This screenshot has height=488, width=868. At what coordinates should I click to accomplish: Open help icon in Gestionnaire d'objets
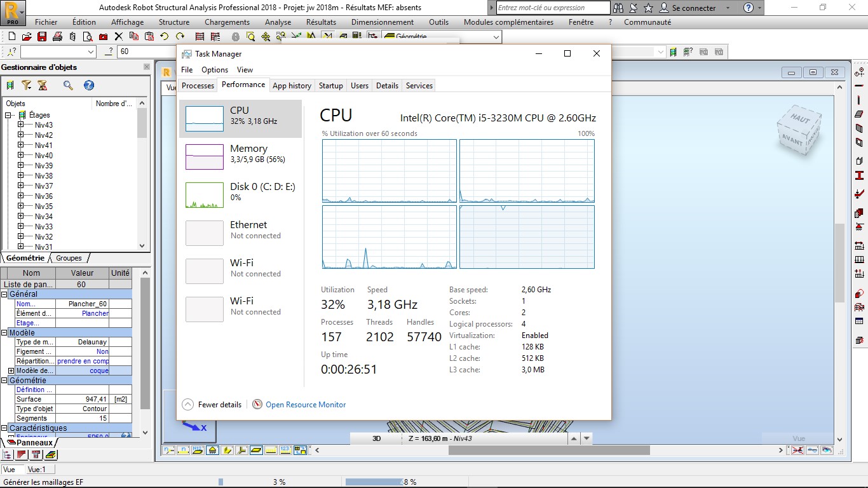89,85
